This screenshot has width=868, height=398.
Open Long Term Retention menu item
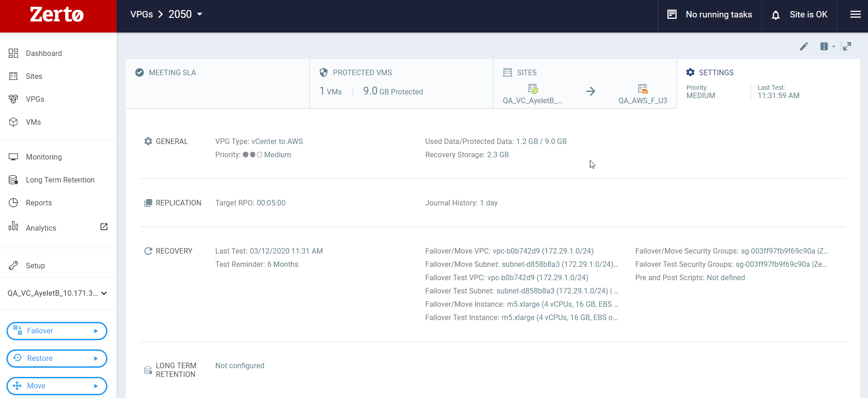(x=60, y=180)
